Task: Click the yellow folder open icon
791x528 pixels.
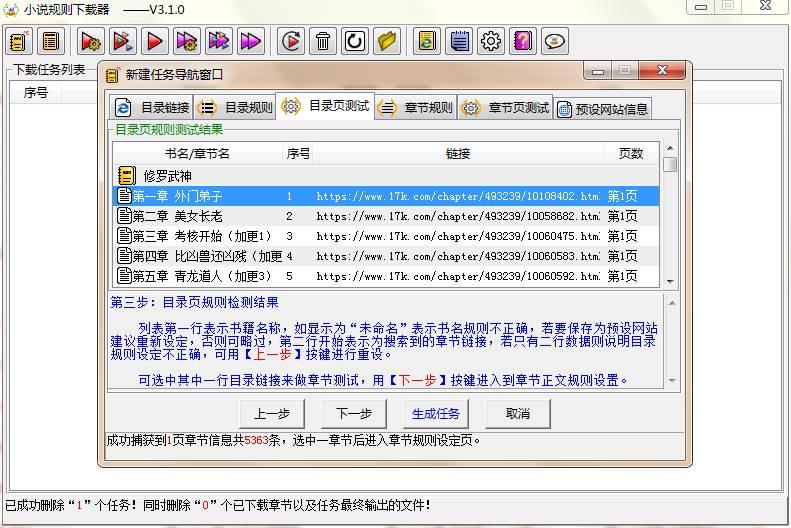Action: point(387,41)
